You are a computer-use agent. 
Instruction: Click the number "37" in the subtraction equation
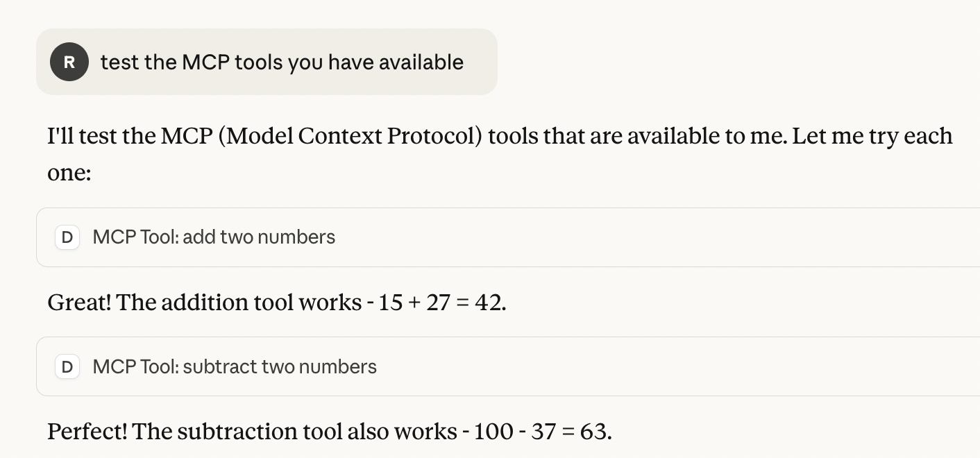(542, 432)
